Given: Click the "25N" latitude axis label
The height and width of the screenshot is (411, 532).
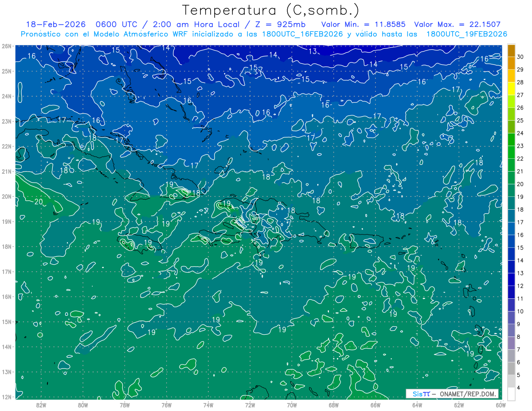Looking at the screenshot, I should pos(7,71).
